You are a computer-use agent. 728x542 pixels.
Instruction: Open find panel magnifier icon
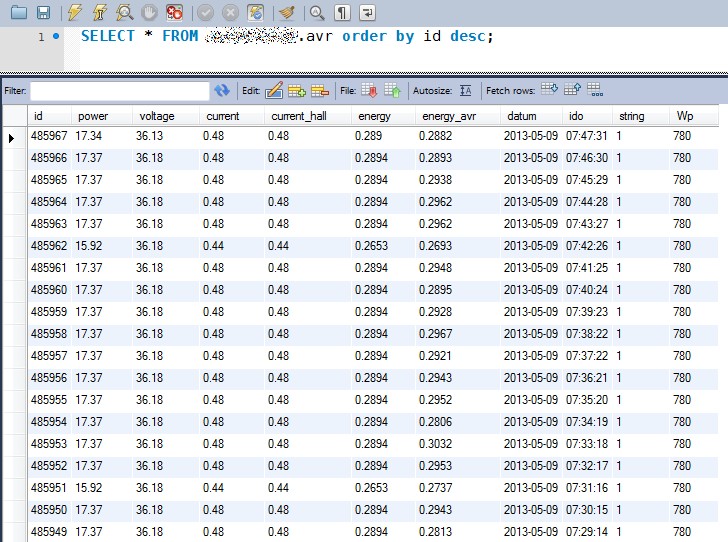pos(317,13)
